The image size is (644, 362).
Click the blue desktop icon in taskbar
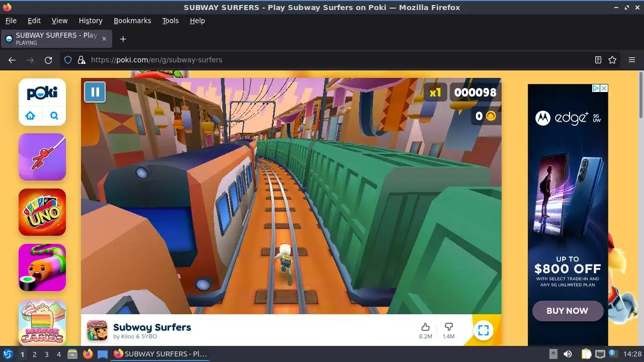point(103,354)
